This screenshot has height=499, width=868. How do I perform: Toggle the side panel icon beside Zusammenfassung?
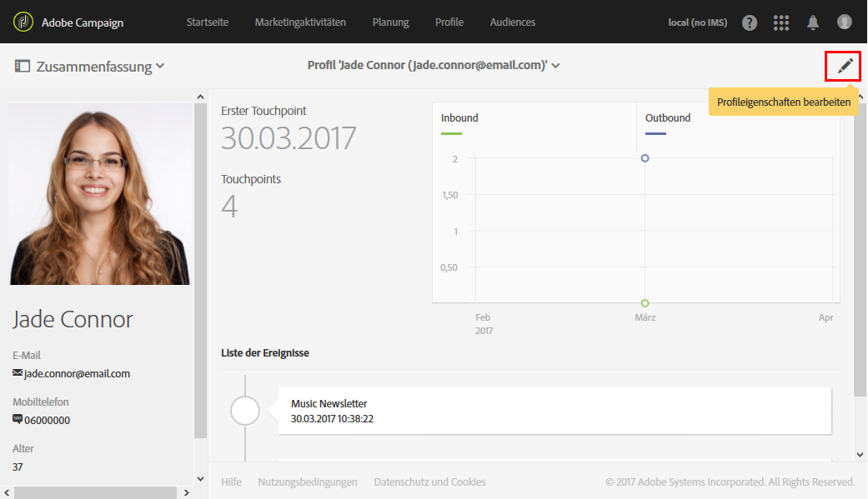[x=23, y=67]
